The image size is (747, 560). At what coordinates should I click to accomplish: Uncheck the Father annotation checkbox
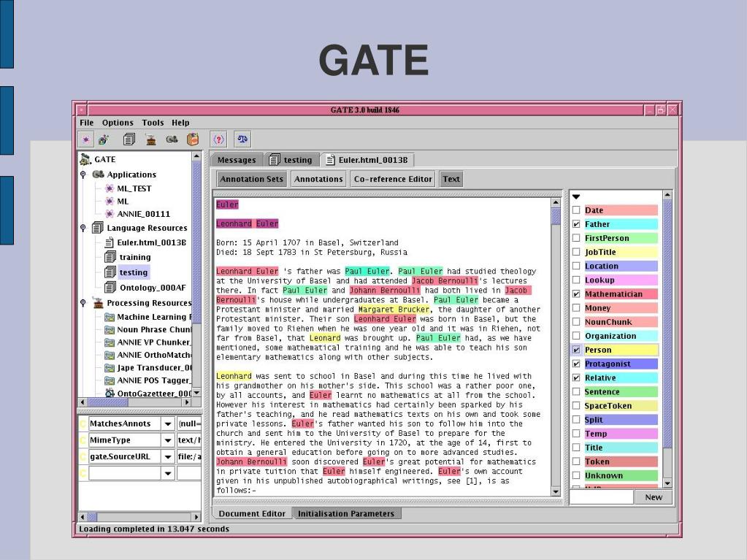pos(576,224)
